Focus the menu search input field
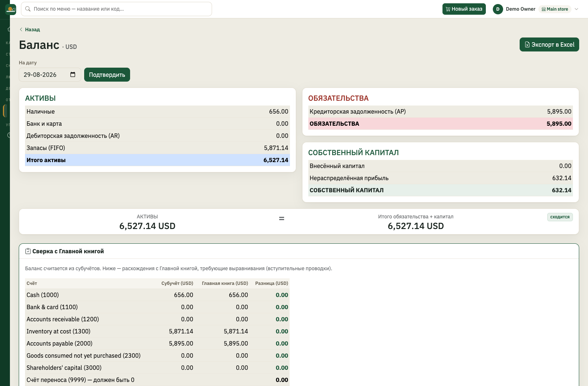 coord(116,9)
